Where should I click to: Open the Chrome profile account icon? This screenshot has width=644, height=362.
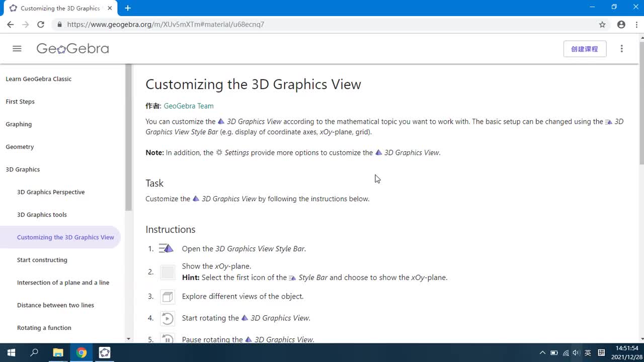(x=621, y=24)
